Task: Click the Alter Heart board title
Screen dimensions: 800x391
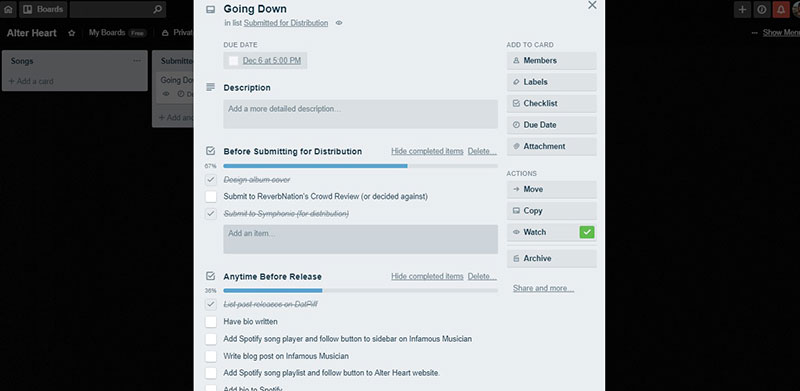Action: pyautogui.click(x=32, y=33)
